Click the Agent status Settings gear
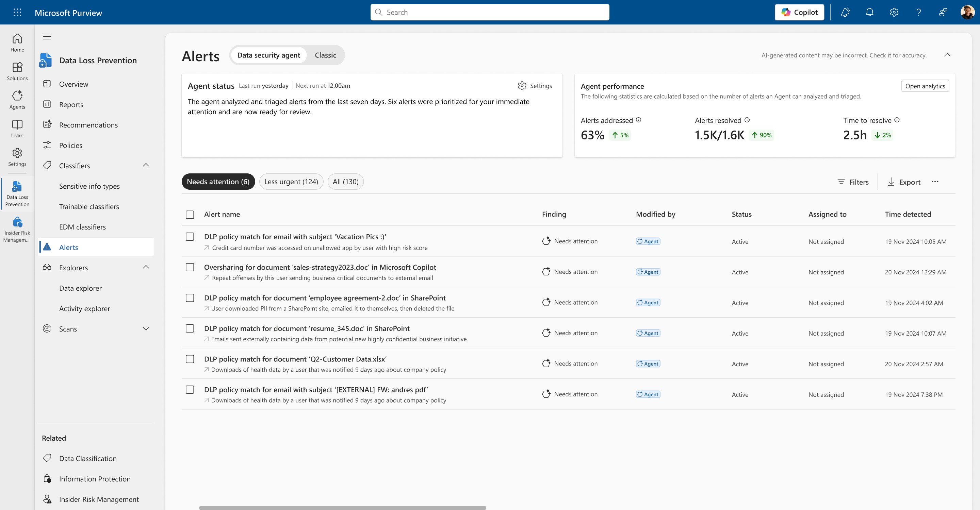Screen dimensions: 980x510 (535, 86)
